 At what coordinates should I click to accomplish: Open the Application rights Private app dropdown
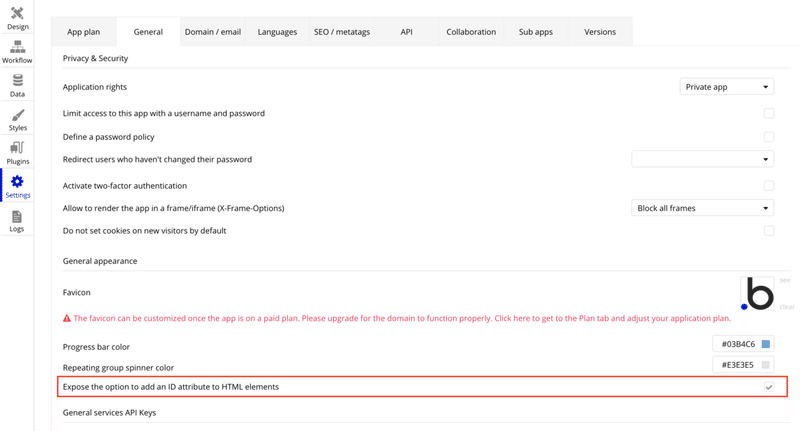pos(727,87)
